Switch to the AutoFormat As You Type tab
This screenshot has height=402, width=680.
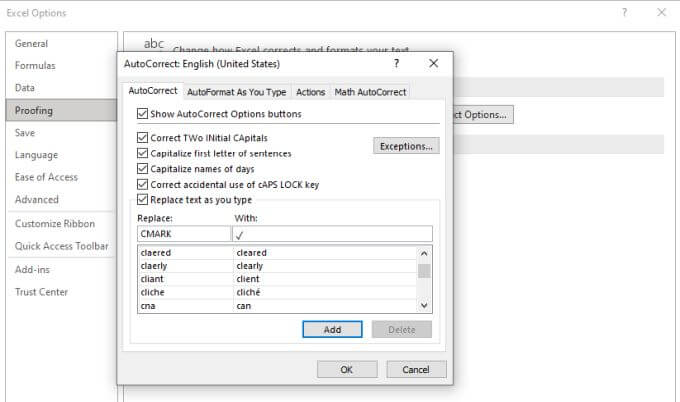236,92
